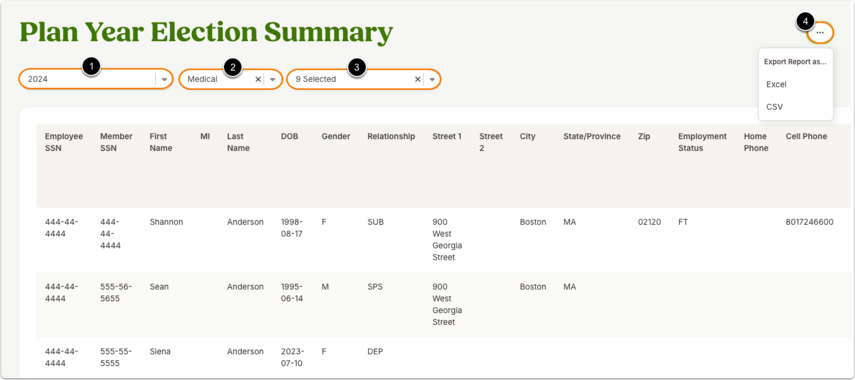Click the Employee SSN column header
This screenshot has height=380, width=855.
64,142
